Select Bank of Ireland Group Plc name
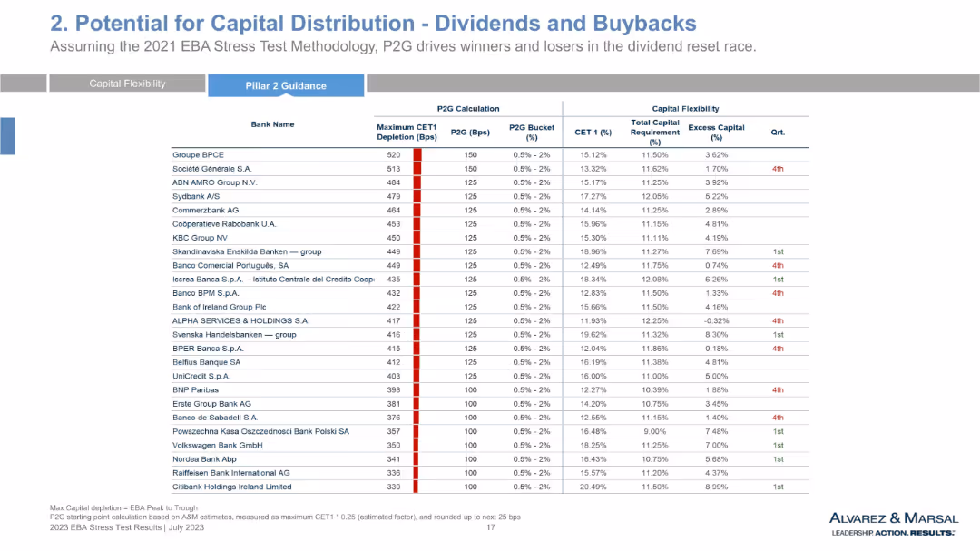 (220, 307)
